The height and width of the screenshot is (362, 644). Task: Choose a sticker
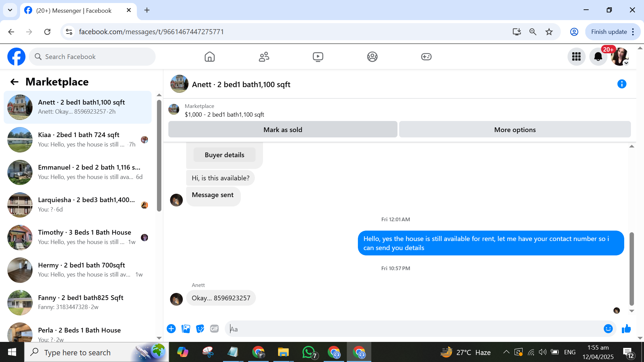[200, 329]
